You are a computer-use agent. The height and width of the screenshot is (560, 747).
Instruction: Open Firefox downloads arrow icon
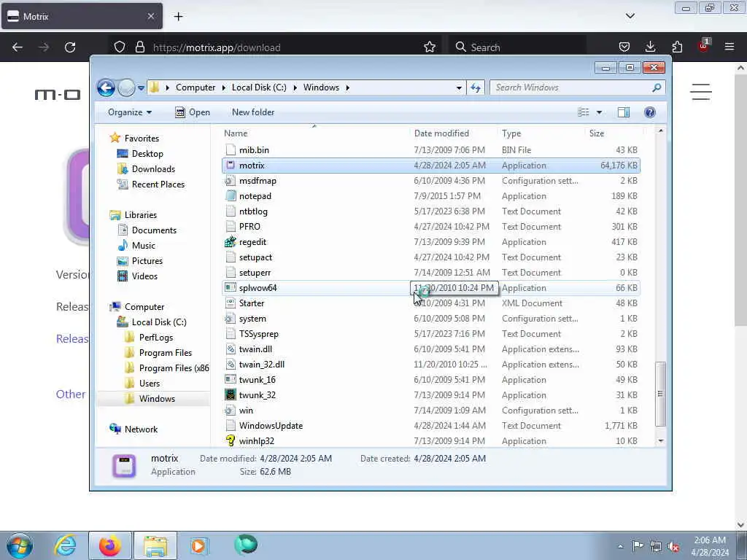(650, 47)
